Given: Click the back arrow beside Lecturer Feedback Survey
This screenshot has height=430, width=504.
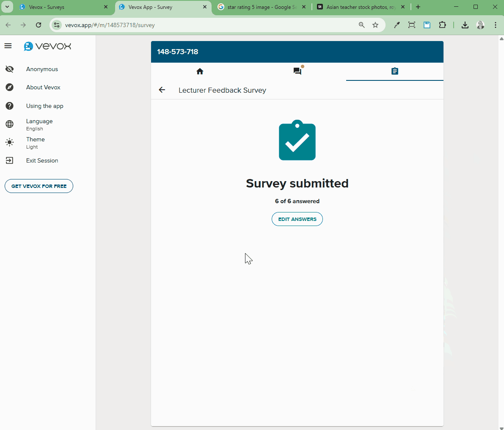Looking at the screenshot, I should click(x=162, y=90).
